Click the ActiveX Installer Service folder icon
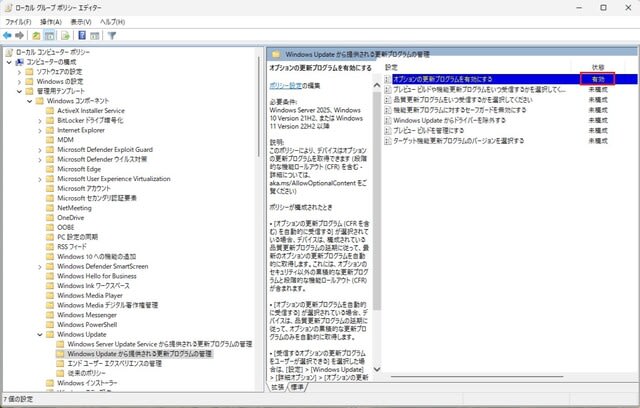The image size is (640, 408). click(50, 111)
